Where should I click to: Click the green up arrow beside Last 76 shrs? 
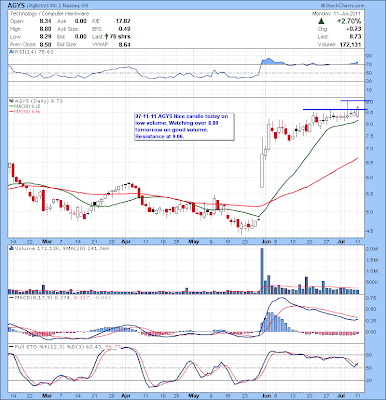pos(106,36)
